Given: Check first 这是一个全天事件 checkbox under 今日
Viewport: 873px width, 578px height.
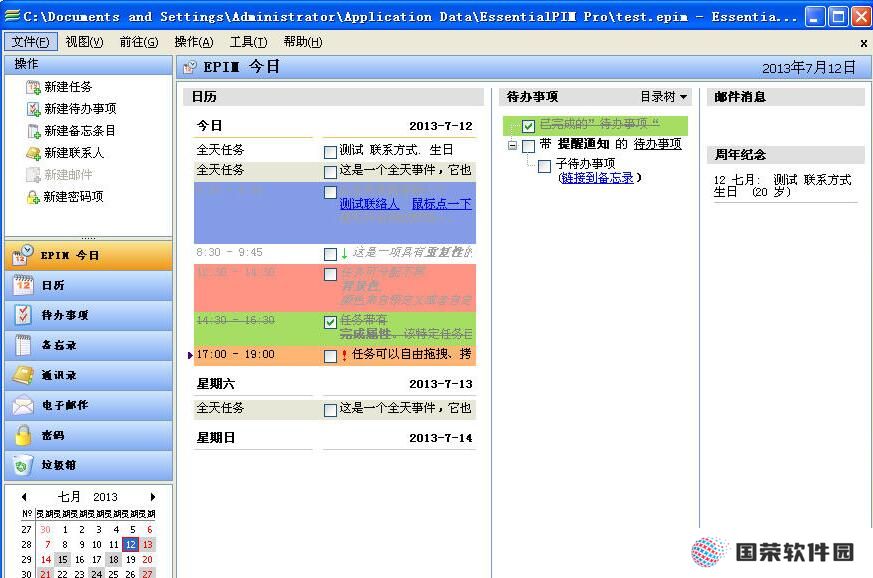Looking at the screenshot, I should 330,172.
